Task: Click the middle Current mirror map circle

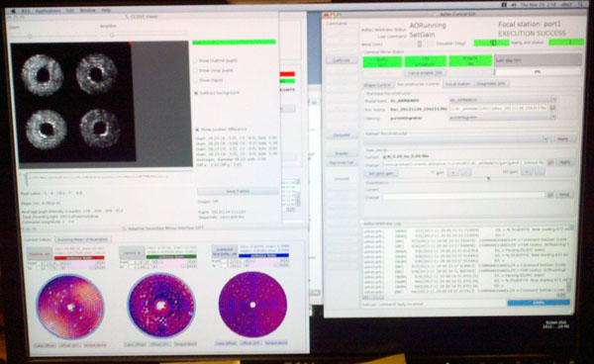Action: 161,305
